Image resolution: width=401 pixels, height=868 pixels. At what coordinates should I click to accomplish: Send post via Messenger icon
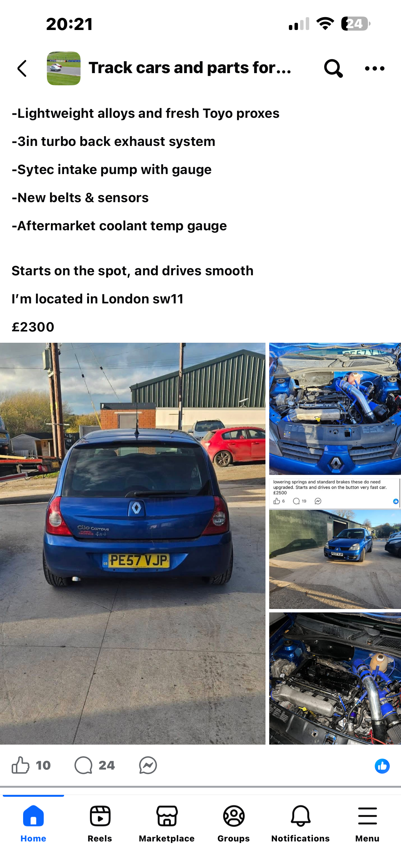(148, 765)
